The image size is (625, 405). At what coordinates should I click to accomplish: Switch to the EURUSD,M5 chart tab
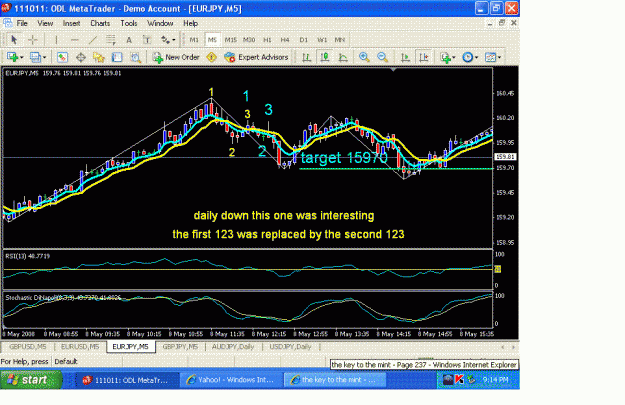80,347
